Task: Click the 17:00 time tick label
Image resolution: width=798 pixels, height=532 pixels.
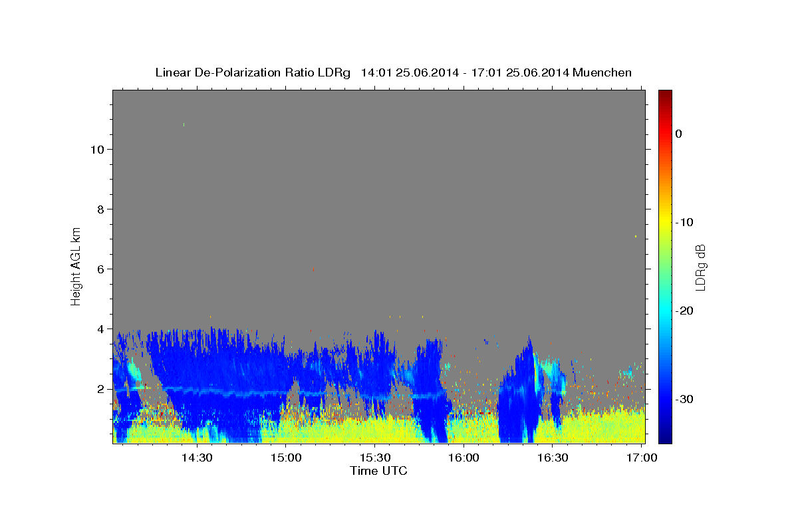Action: tap(641, 458)
